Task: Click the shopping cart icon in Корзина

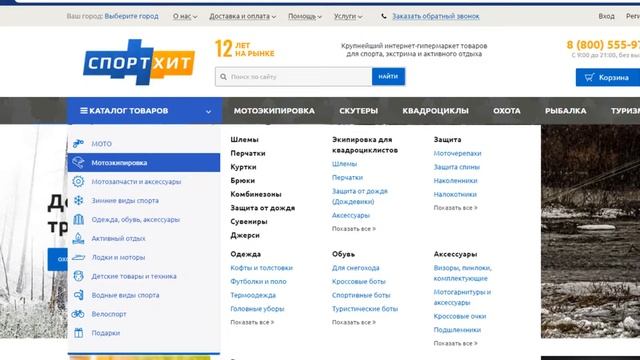Action: (x=589, y=77)
